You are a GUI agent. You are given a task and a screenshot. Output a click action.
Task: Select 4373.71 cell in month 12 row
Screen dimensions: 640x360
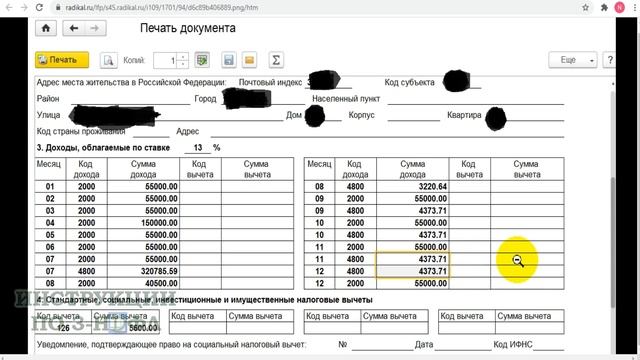413,271
